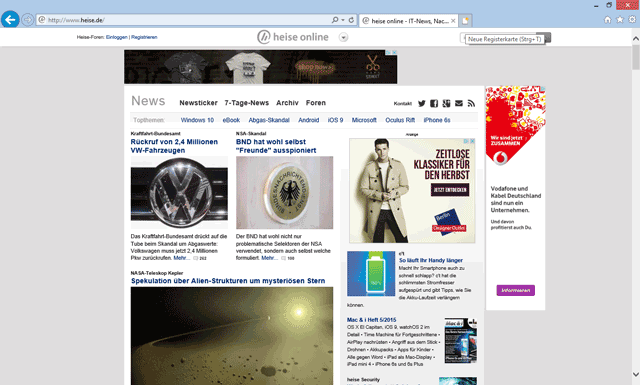
Task: Open the address bar dropdown arrow
Action: pos(343,20)
